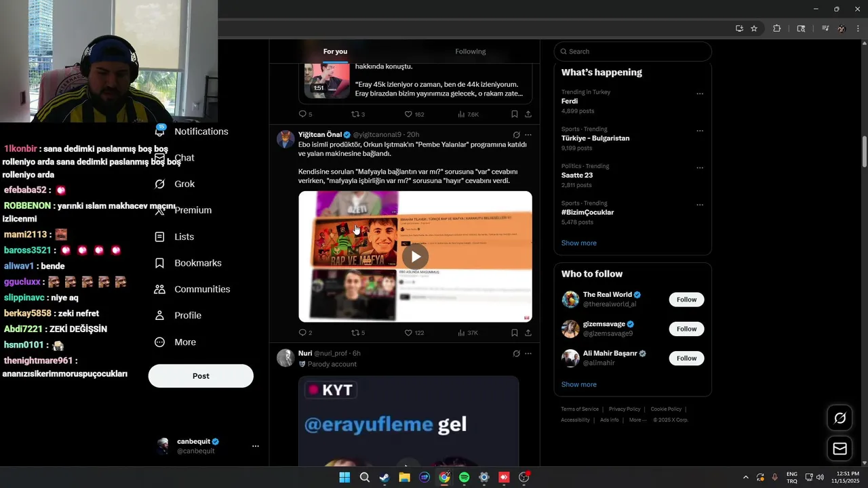Open options for the #BizimÇocuklar trend
The image size is (868, 488).
[x=700, y=205]
